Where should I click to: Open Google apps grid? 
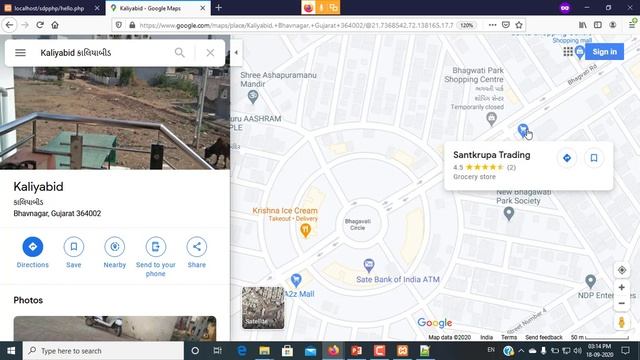click(568, 52)
